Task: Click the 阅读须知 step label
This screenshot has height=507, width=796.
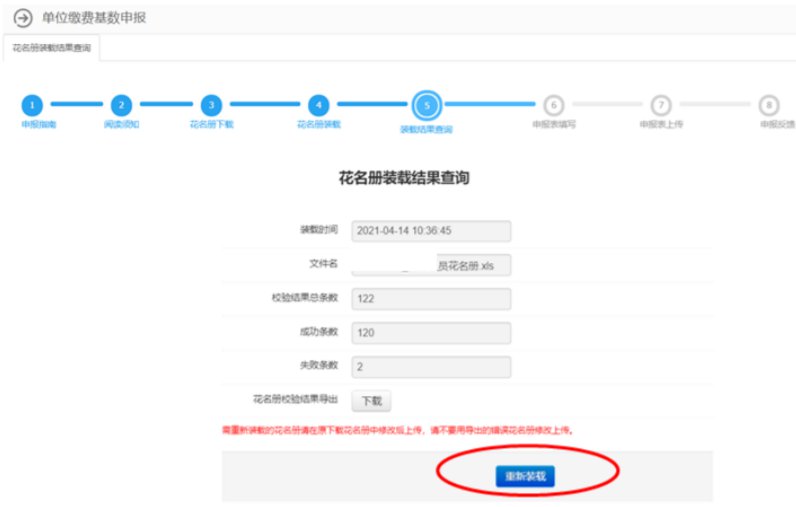Action: [121, 124]
